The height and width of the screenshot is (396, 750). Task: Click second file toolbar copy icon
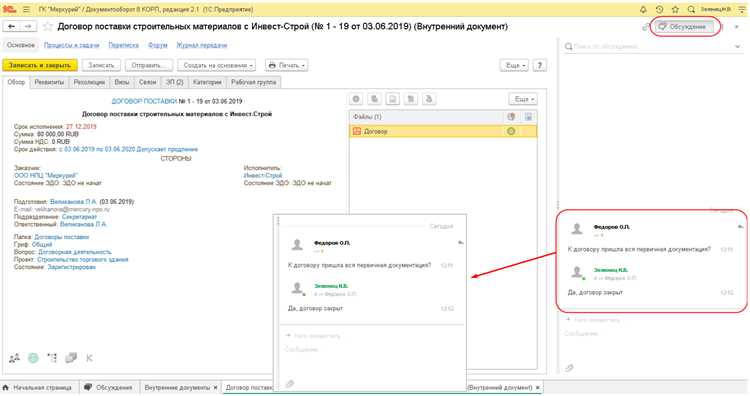coord(375,99)
